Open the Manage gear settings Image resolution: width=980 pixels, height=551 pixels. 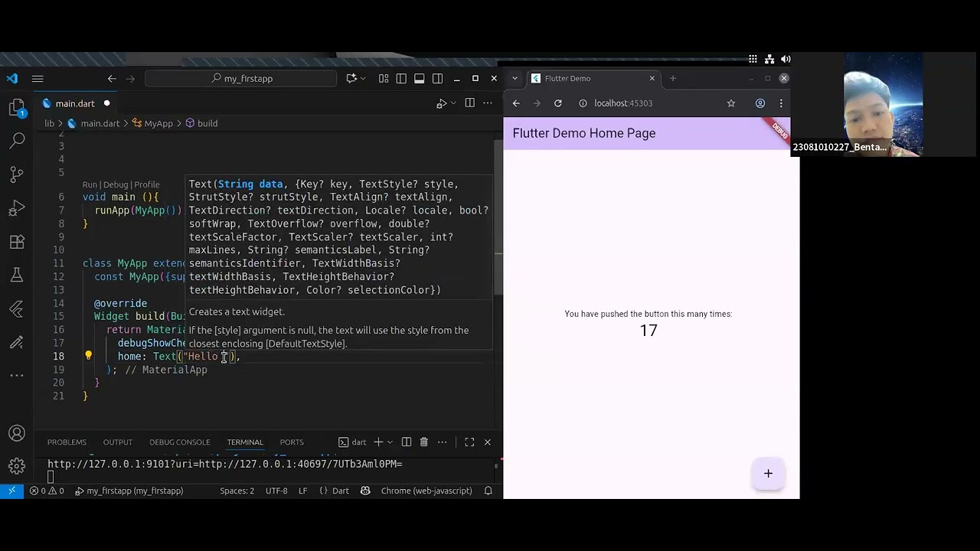tap(17, 466)
